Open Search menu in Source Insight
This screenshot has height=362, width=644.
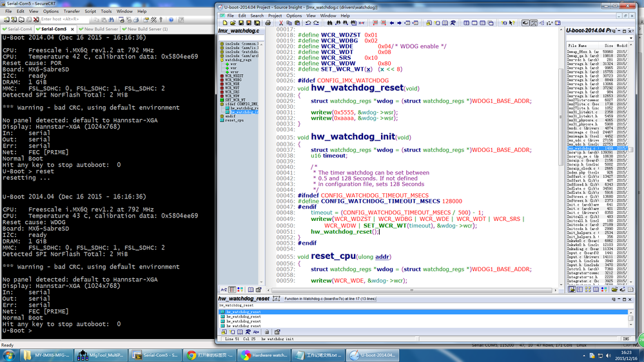pos(257,15)
